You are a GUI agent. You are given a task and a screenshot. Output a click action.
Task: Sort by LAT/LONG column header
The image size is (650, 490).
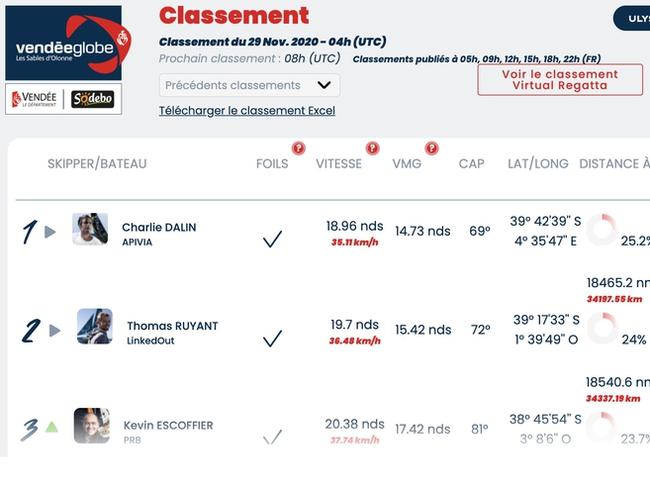point(538,164)
